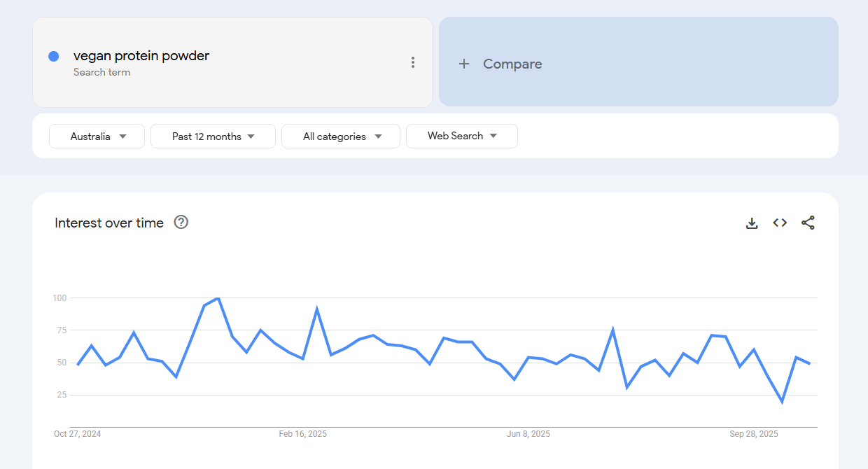The image size is (868, 469).
Task: Open the Web Search type dropdown
Action: tap(462, 136)
